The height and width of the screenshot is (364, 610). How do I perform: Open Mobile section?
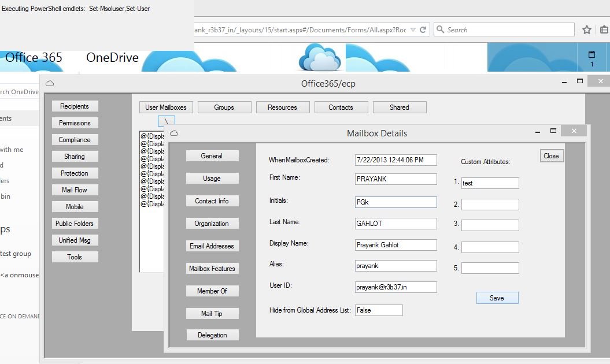(75, 206)
